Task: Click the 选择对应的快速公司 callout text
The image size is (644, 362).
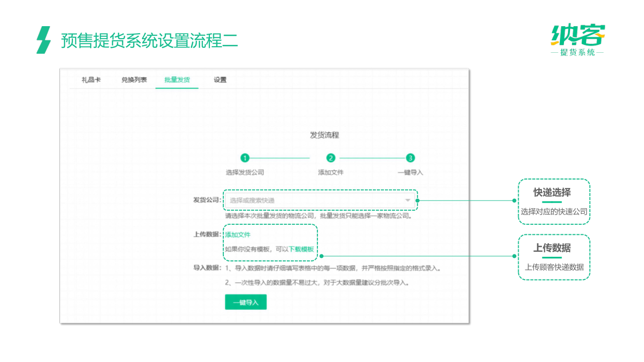Action: coord(554,212)
